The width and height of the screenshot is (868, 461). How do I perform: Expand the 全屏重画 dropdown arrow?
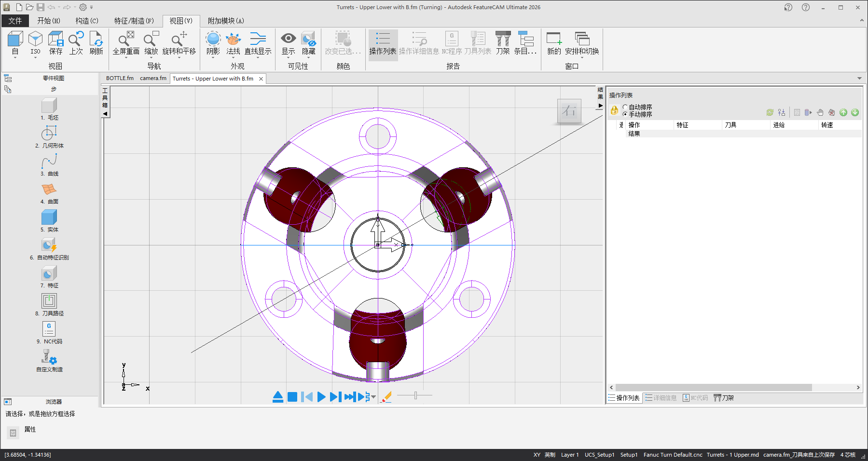coord(126,58)
